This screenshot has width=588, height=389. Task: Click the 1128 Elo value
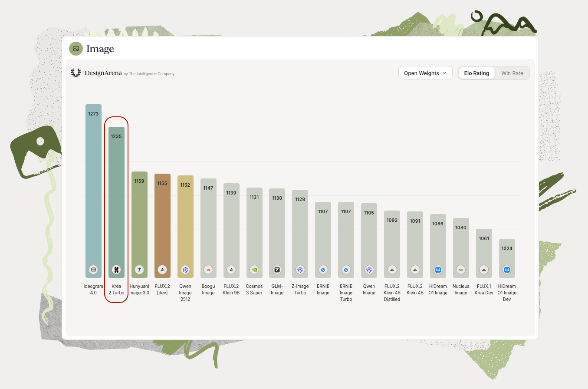point(300,199)
